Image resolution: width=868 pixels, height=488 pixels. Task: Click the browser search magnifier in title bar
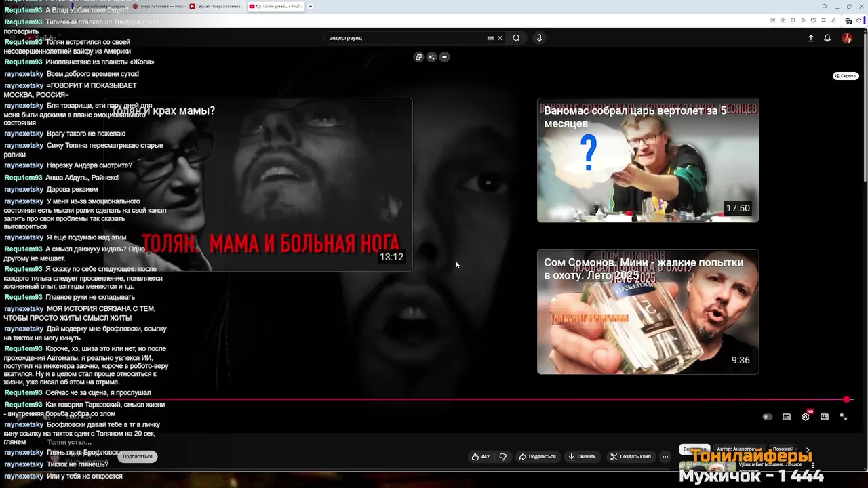825,6
